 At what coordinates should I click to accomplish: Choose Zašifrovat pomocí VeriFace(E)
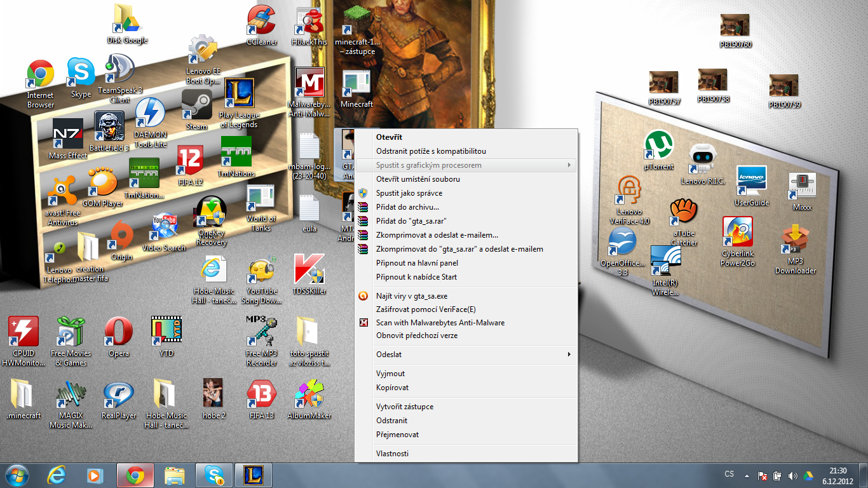(x=466, y=309)
